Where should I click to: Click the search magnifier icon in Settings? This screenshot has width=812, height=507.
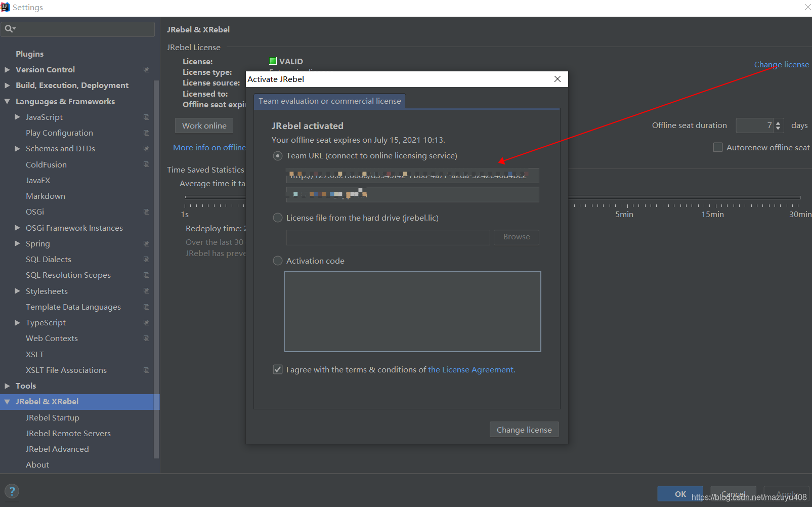coord(10,29)
